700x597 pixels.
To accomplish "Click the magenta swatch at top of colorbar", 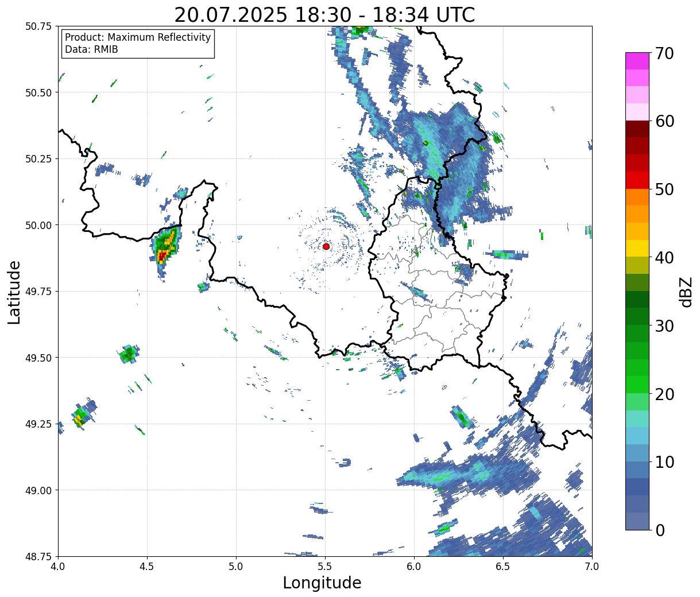I will [637, 61].
